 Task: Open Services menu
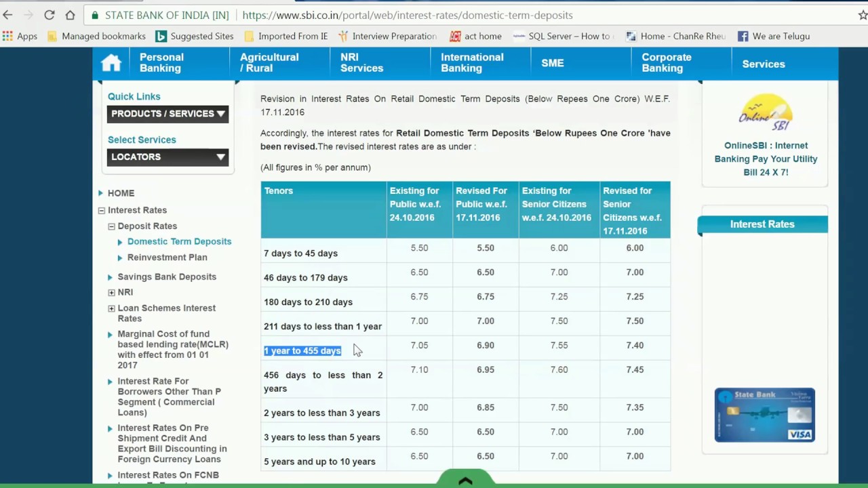click(x=764, y=64)
